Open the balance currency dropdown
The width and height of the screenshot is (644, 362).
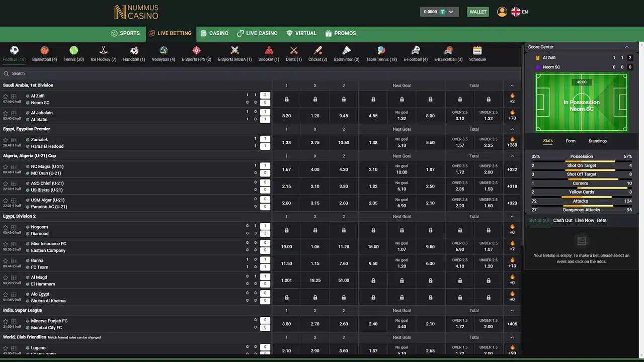click(x=439, y=12)
